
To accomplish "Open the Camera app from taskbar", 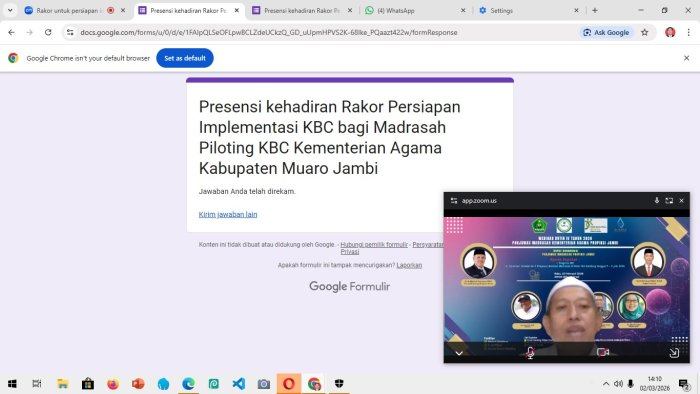I will pos(264,384).
